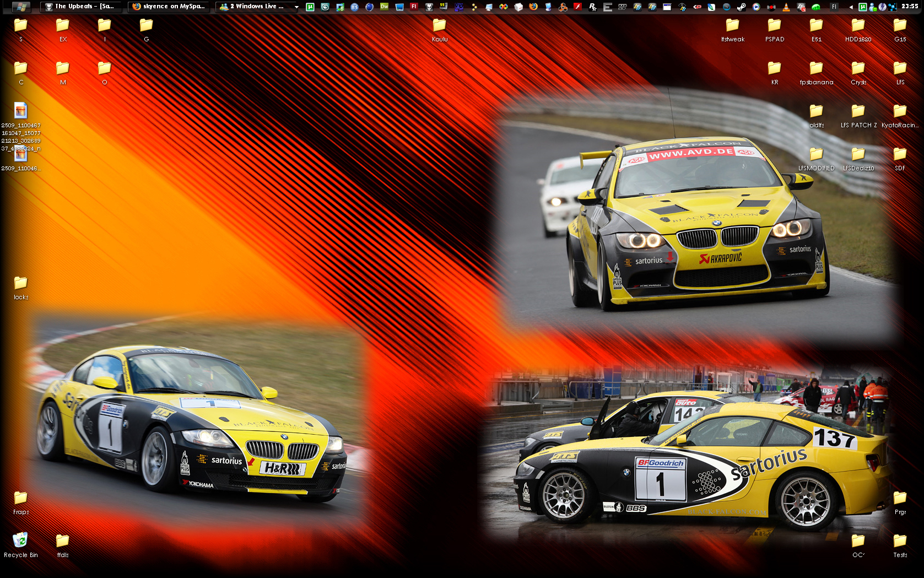Click the 23:55 system clock

pos(910,7)
